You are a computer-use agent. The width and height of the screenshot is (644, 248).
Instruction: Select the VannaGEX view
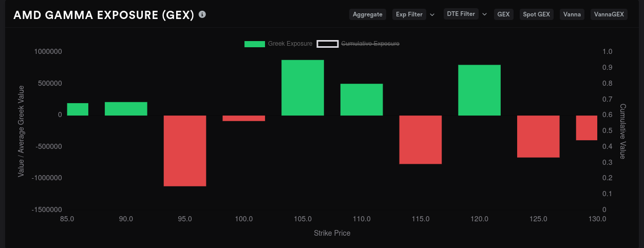pos(609,14)
